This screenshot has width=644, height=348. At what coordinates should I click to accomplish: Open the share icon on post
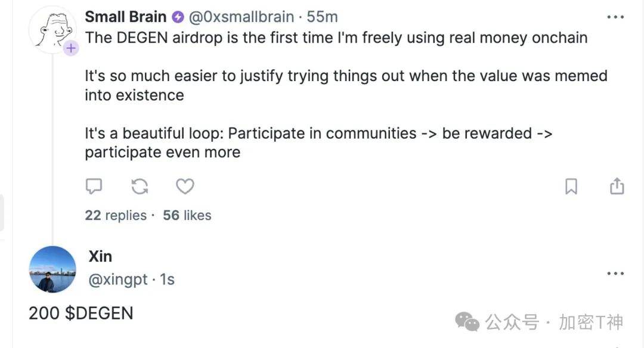(617, 186)
